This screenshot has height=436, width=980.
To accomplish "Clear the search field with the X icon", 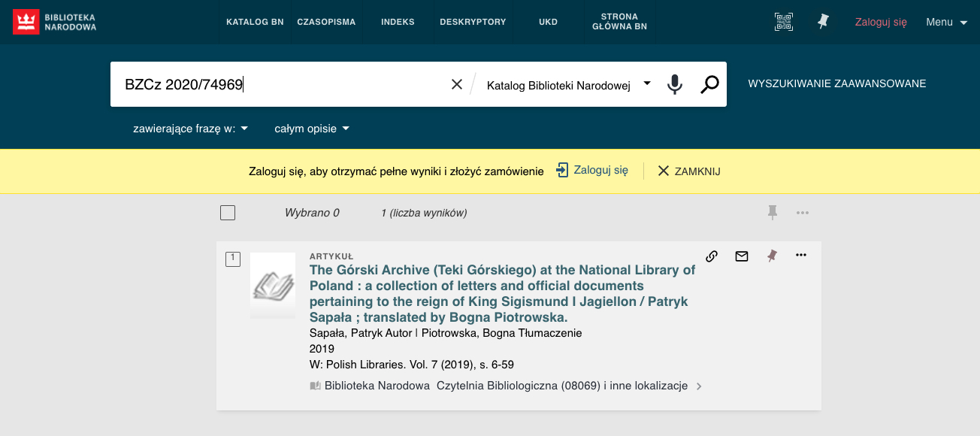I will click(x=457, y=84).
